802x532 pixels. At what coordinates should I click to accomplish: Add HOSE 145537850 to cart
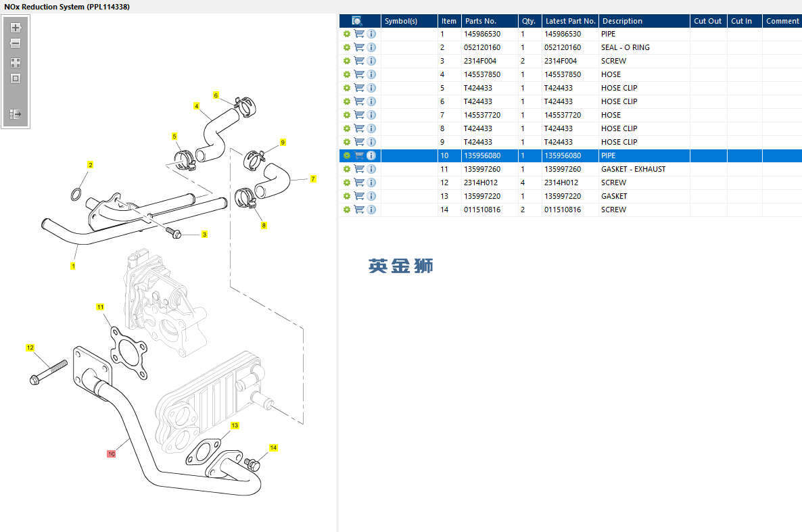[x=359, y=74]
